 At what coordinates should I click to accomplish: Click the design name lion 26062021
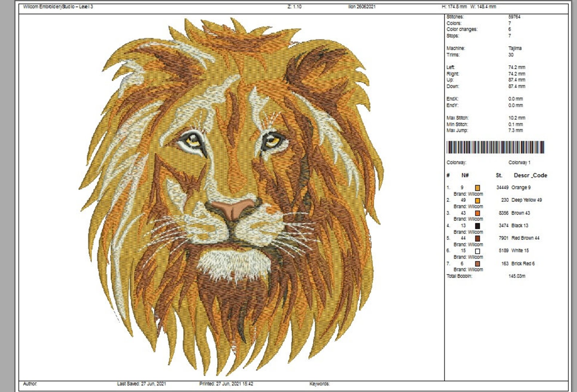coord(362,7)
